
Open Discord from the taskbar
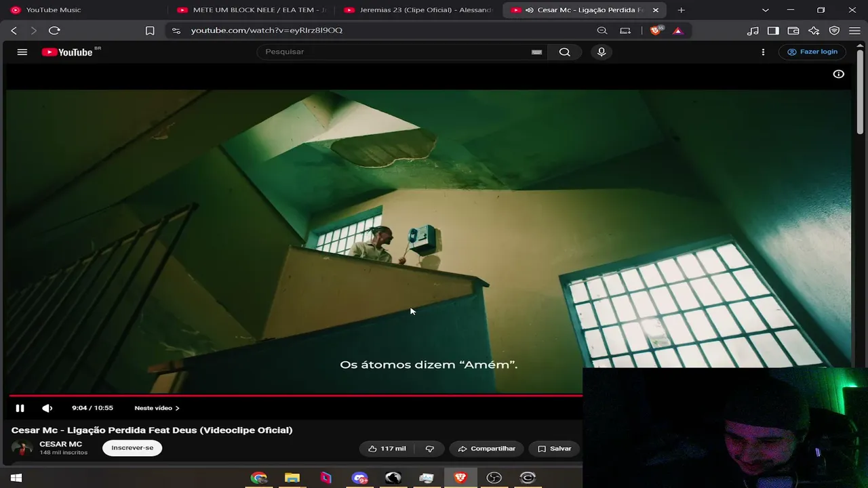(x=359, y=478)
